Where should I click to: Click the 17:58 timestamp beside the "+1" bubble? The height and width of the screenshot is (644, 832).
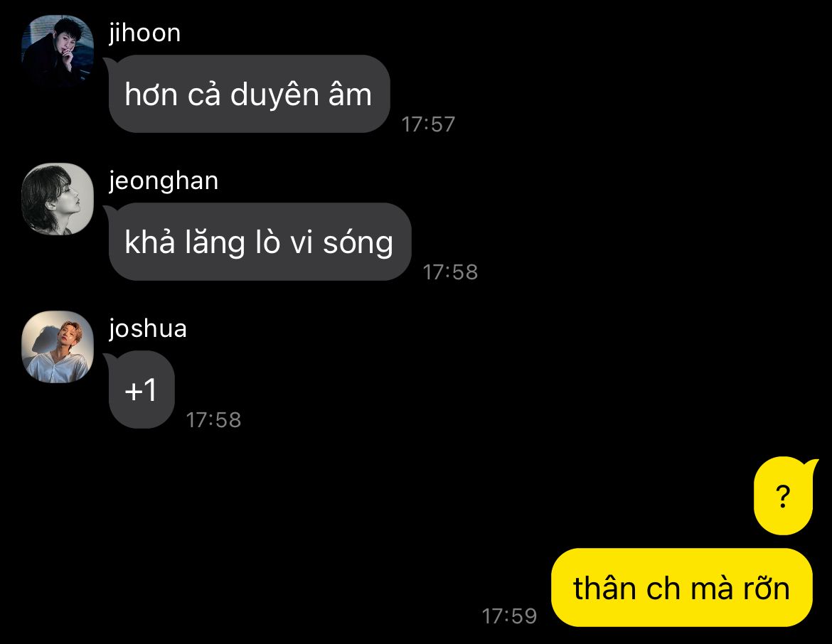click(x=213, y=420)
